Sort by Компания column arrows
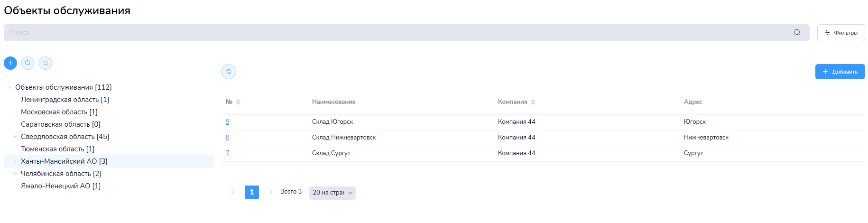This screenshot has height=223, width=868. click(533, 102)
